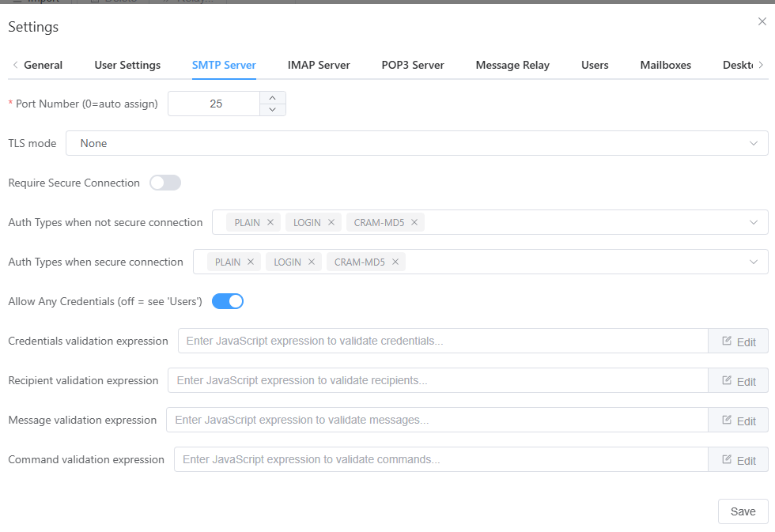Increase the port number with up arrow
Screen dimensions: 775x532
tap(272, 98)
